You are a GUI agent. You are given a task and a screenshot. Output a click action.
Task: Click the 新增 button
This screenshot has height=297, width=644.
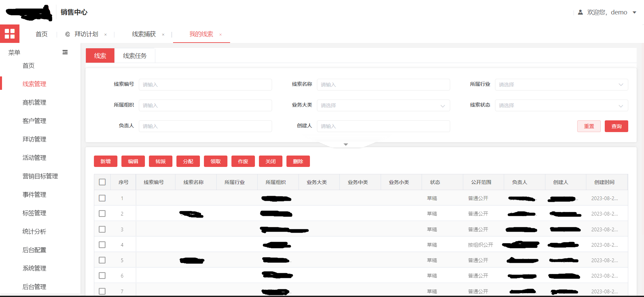(106, 161)
